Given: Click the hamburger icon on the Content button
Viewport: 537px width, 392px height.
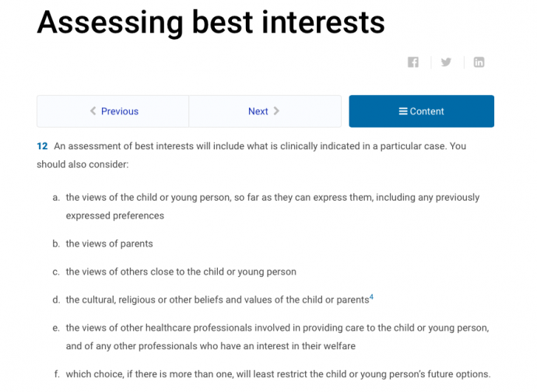Looking at the screenshot, I should pyautogui.click(x=403, y=111).
